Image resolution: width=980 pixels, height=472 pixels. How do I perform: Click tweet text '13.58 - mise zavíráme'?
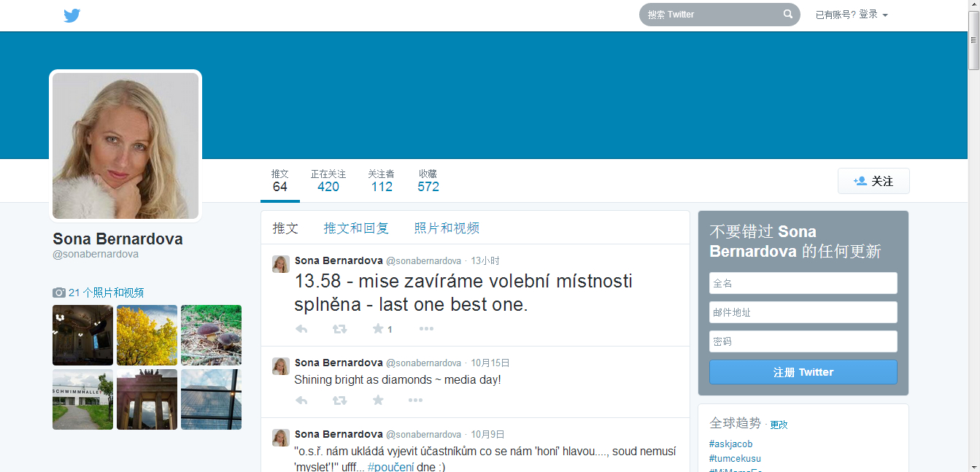point(463,293)
